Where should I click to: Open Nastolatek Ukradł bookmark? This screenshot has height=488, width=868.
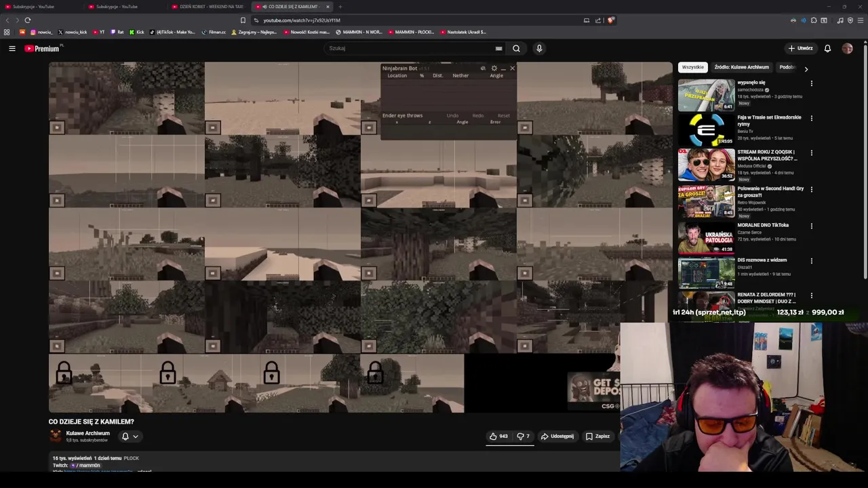pos(463,32)
